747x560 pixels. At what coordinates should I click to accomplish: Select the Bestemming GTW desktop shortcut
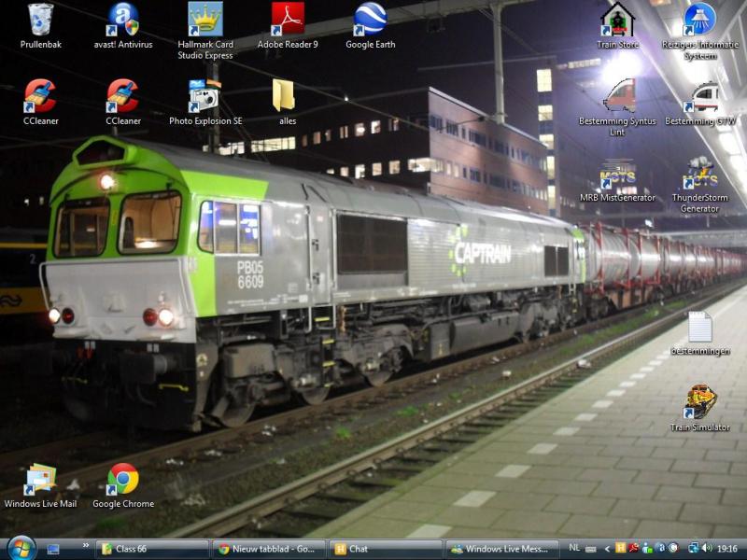click(699, 104)
